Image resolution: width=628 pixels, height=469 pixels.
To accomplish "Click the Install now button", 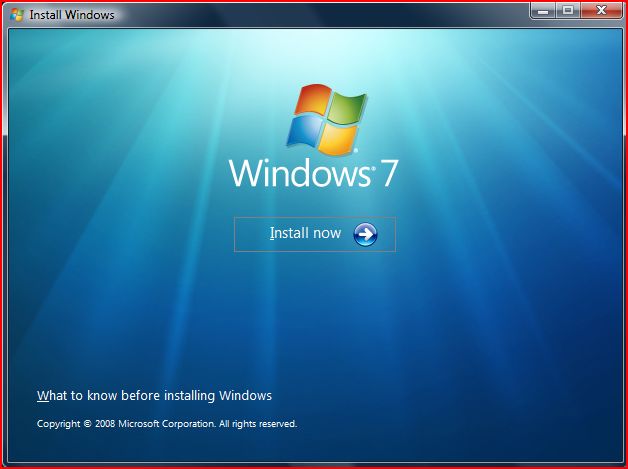I will pos(315,234).
